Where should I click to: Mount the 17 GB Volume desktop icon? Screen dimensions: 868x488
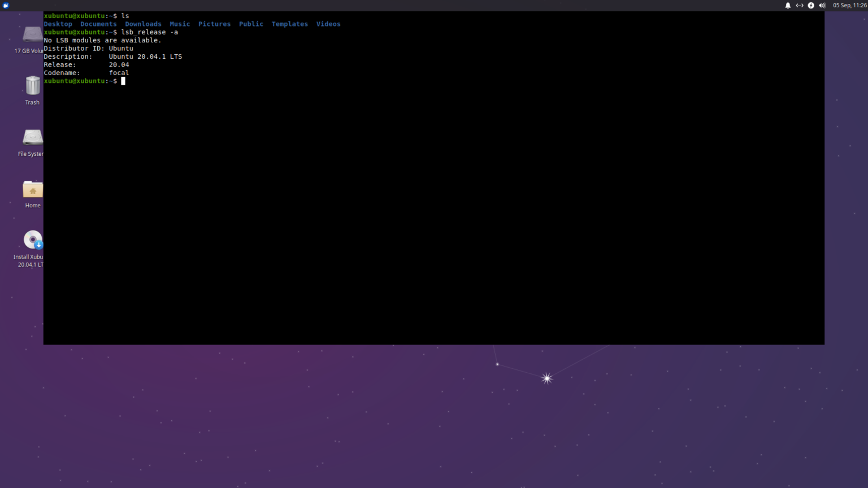tap(32, 35)
